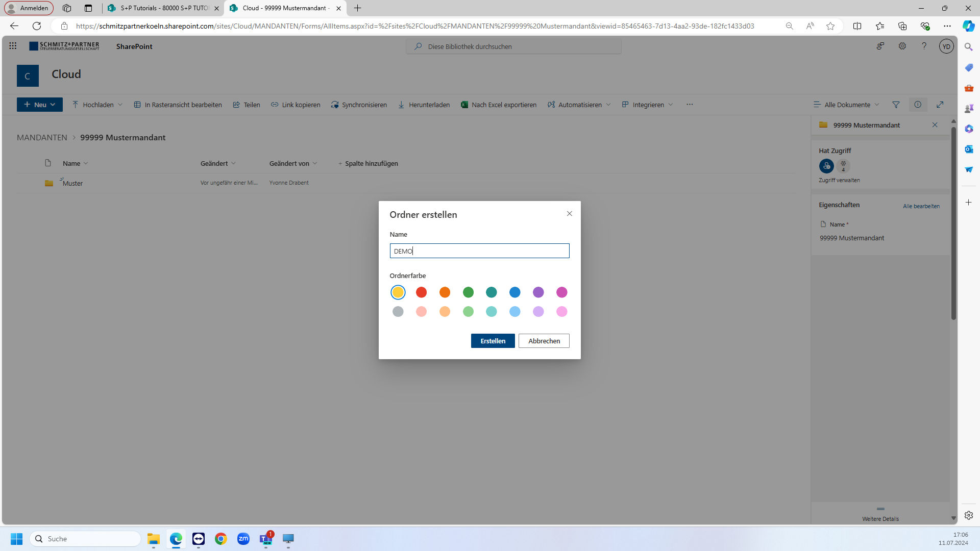
Task: Click Nach Excel exportieren icon
Action: click(464, 105)
